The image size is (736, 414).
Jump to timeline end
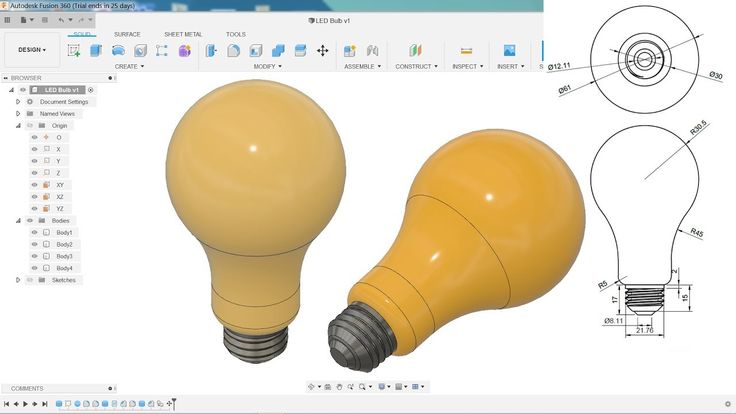(x=45, y=404)
